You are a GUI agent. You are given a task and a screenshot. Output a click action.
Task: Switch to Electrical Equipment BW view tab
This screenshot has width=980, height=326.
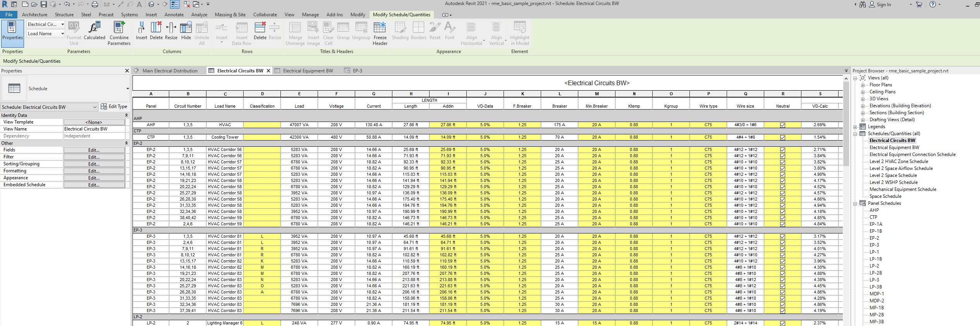(x=308, y=71)
